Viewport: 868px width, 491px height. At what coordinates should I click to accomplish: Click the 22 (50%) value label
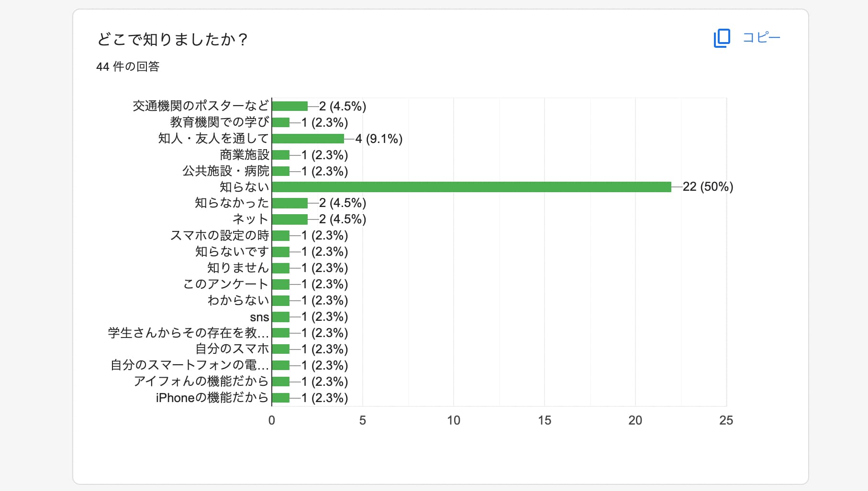coord(708,187)
